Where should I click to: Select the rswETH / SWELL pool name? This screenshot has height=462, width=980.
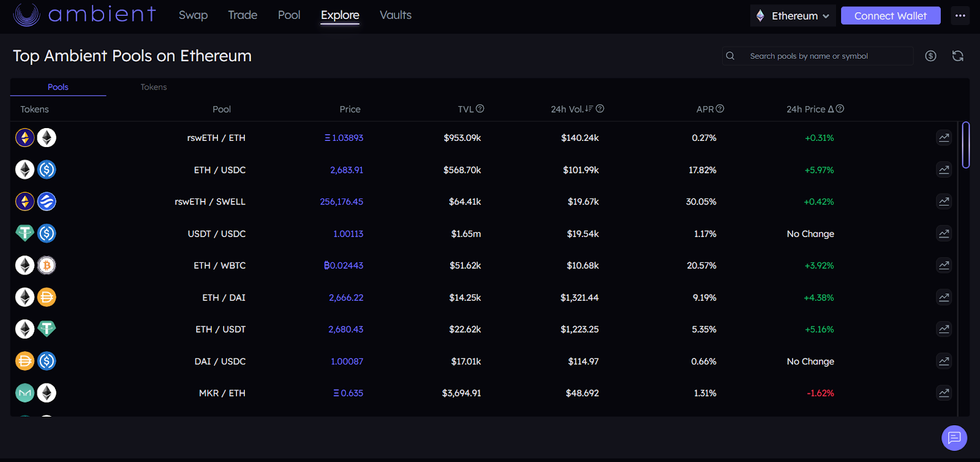pos(210,202)
